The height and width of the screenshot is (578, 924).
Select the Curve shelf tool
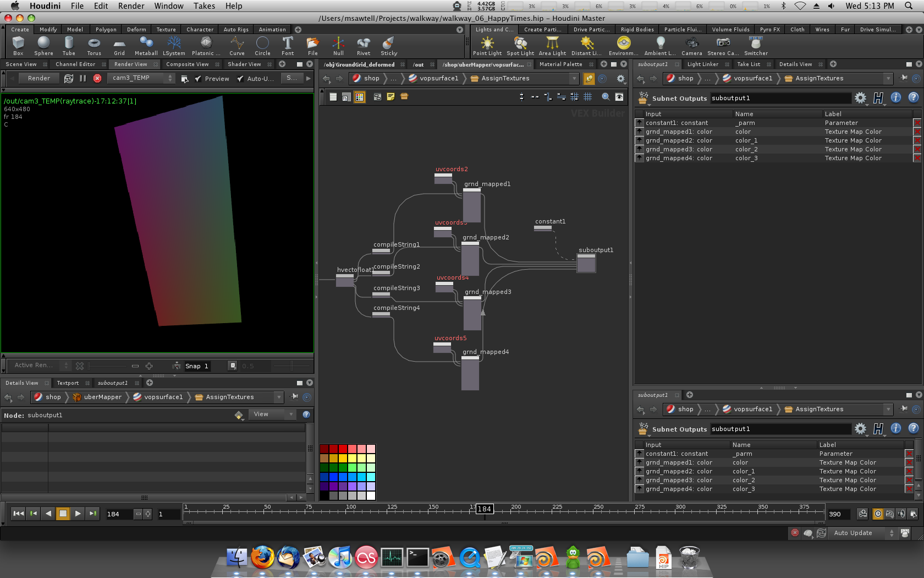[x=237, y=46]
